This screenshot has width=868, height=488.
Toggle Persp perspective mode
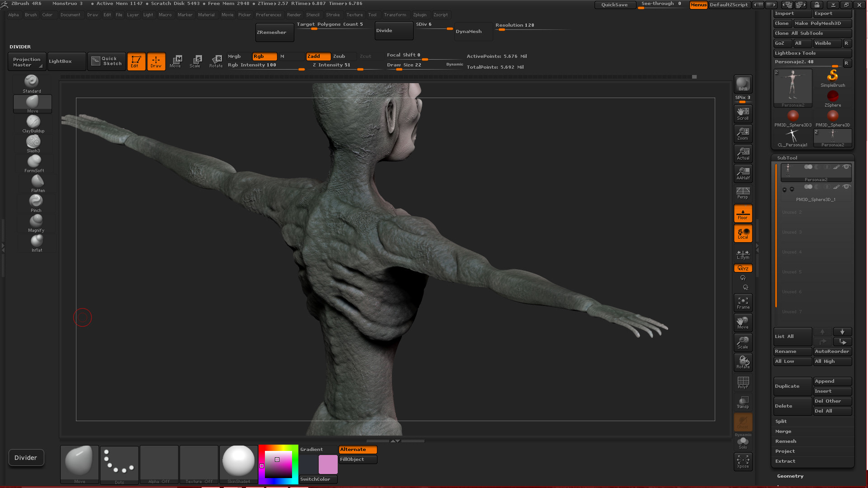pyautogui.click(x=743, y=193)
